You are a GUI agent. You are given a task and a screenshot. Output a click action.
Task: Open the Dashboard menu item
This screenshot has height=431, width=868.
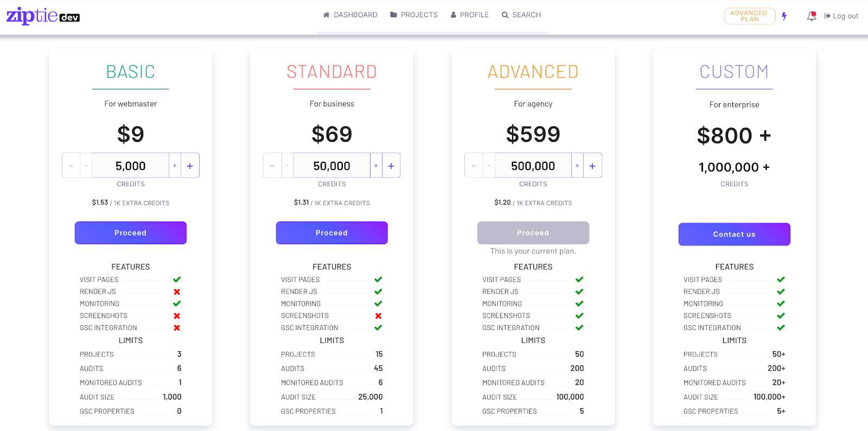pyautogui.click(x=350, y=15)
